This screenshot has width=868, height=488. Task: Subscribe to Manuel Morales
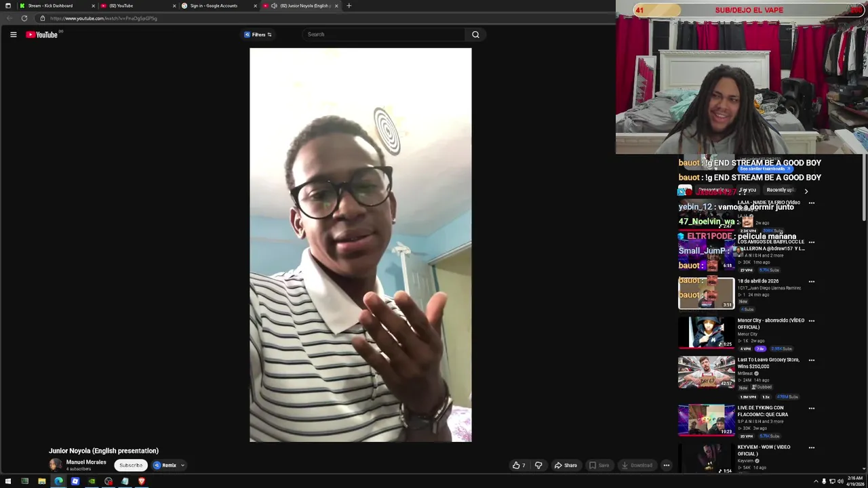(x=131, y=466)
